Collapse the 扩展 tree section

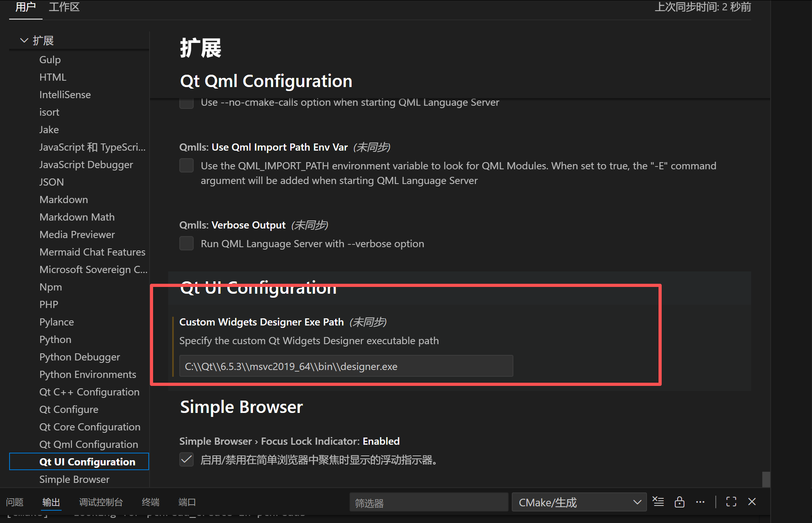[x=24, y=40]
